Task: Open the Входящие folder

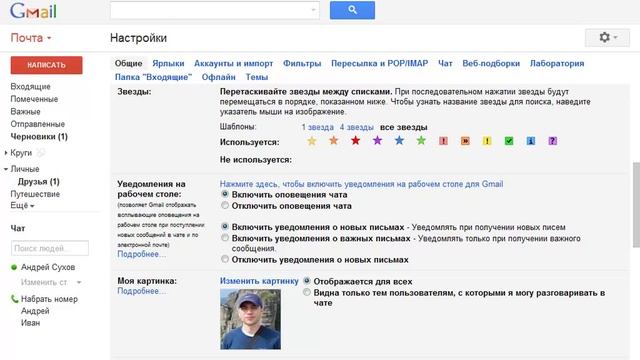Action: (31, 87)
